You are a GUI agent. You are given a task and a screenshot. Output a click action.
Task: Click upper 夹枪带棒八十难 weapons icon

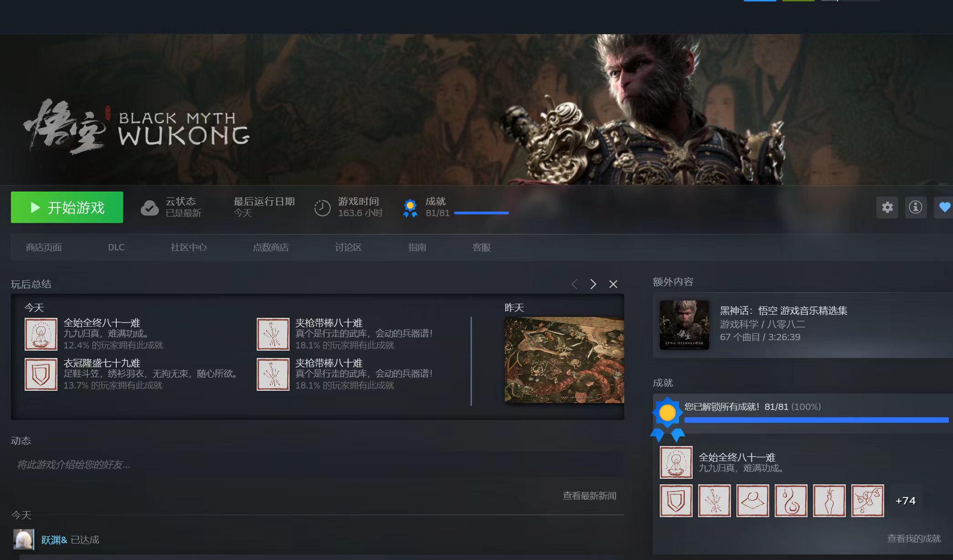coord(273,334)
